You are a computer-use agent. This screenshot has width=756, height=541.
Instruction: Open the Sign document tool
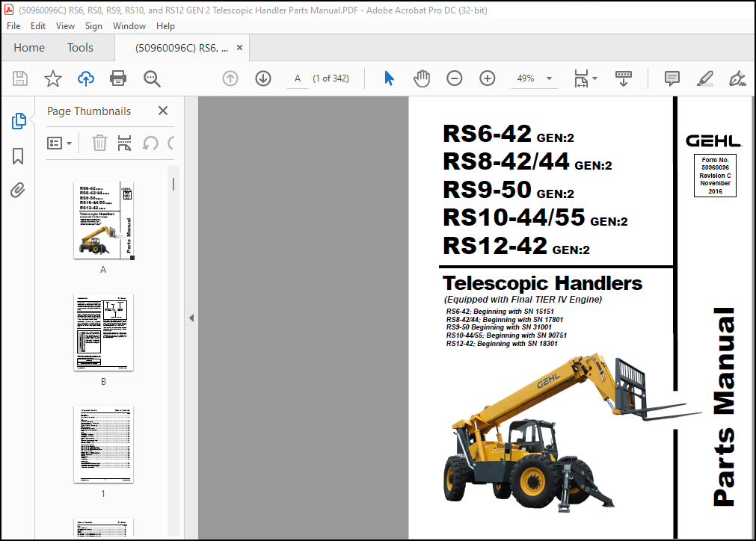(737, 78)
